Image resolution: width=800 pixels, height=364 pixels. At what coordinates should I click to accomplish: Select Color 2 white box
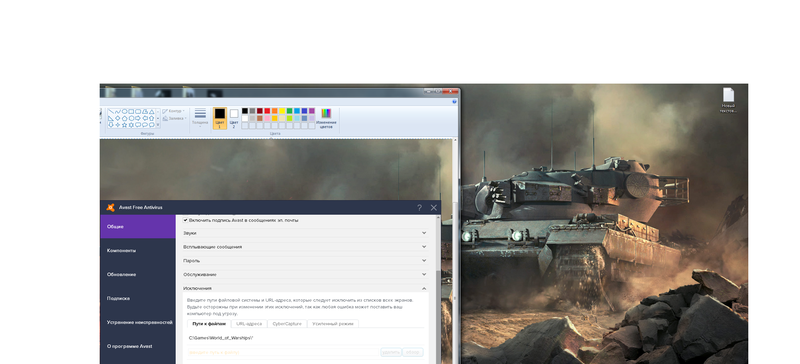pyautogui.click(x=234, y=114)
